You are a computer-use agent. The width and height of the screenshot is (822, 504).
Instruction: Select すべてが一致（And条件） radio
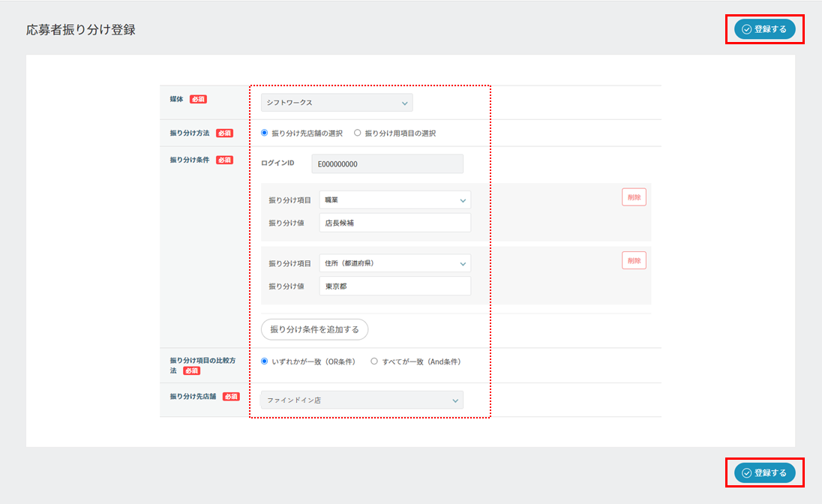pyautogui.click(x=374, y=361)
